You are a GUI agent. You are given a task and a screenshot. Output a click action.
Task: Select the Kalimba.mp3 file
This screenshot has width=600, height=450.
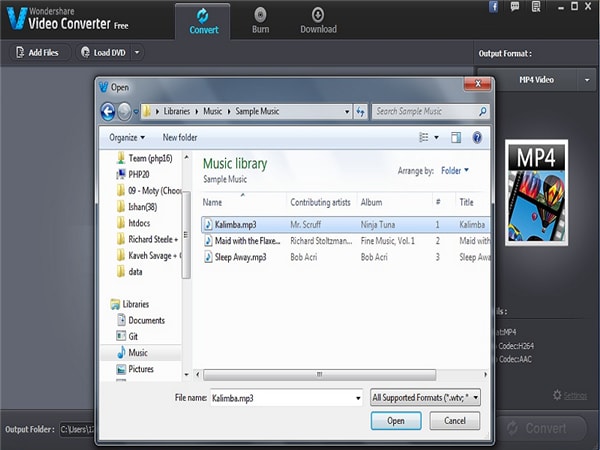click(345, 225)
